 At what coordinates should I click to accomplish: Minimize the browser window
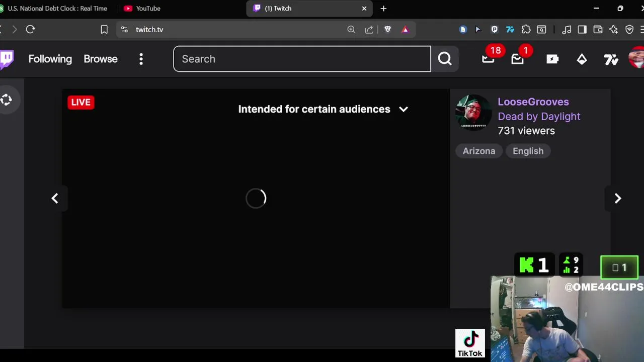596,9
